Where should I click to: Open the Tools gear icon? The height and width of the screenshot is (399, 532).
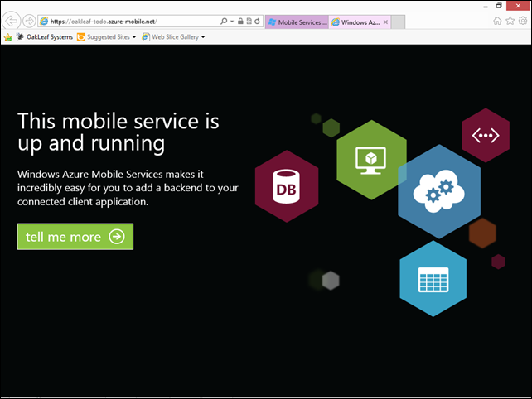[x=523, y=21]
